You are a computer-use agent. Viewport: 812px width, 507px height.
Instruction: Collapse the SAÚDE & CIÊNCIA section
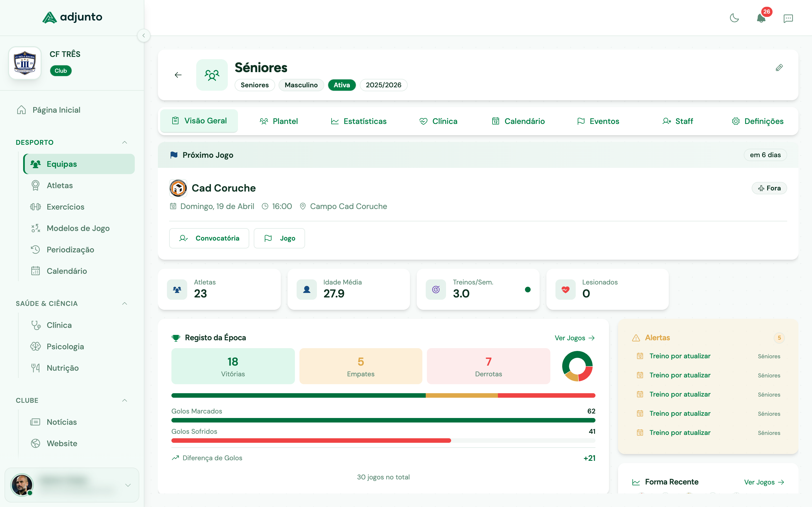coord(125,303)
